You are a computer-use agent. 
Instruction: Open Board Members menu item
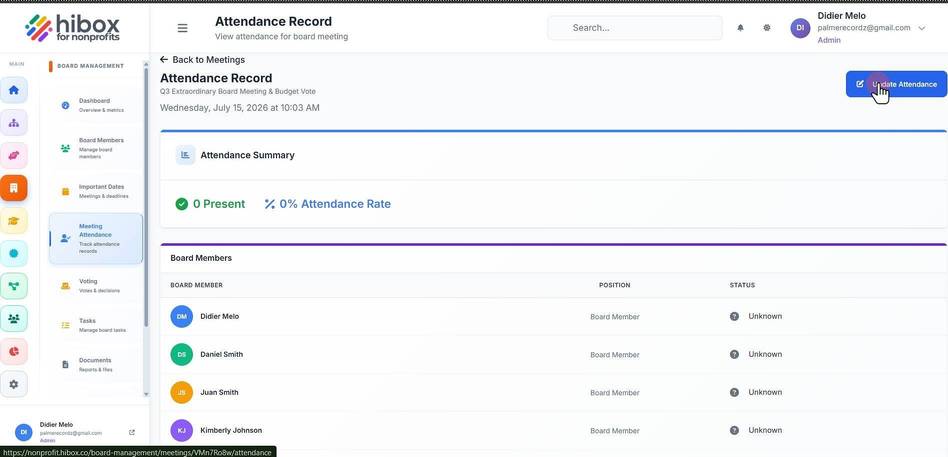pyautogui.click(x=96, y=148)
